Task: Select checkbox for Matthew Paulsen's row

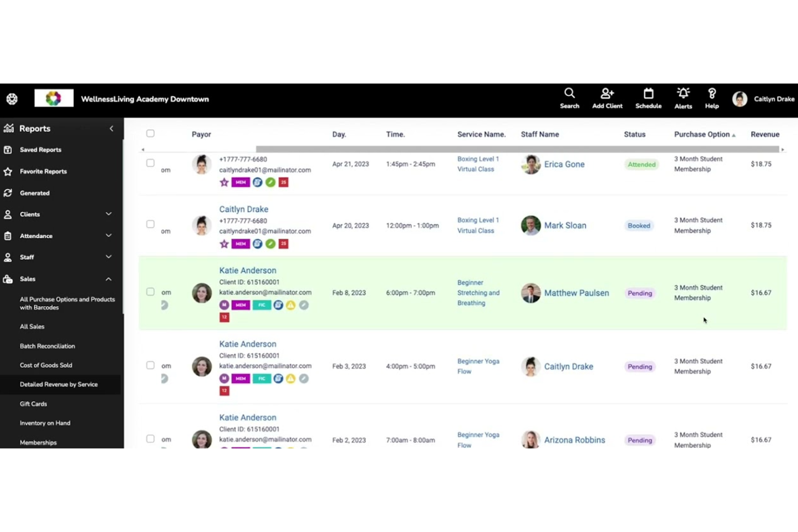Action: [x=150, y=292]
